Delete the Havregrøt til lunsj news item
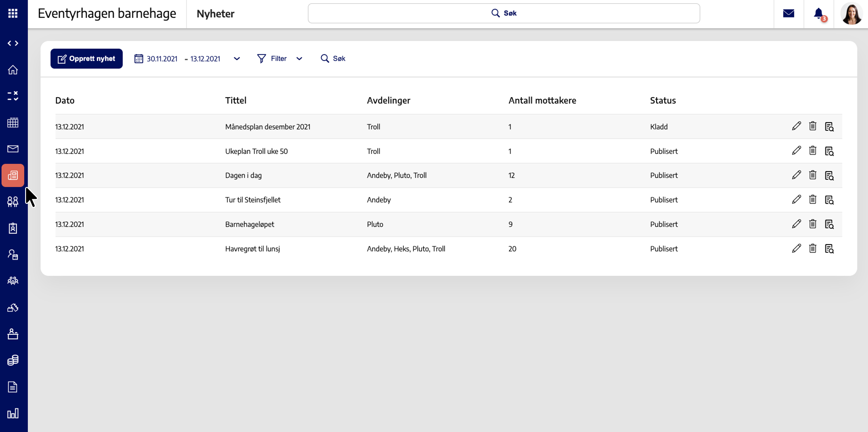The height and width of the screenshot is (432, 868). [x=812, y=248]
